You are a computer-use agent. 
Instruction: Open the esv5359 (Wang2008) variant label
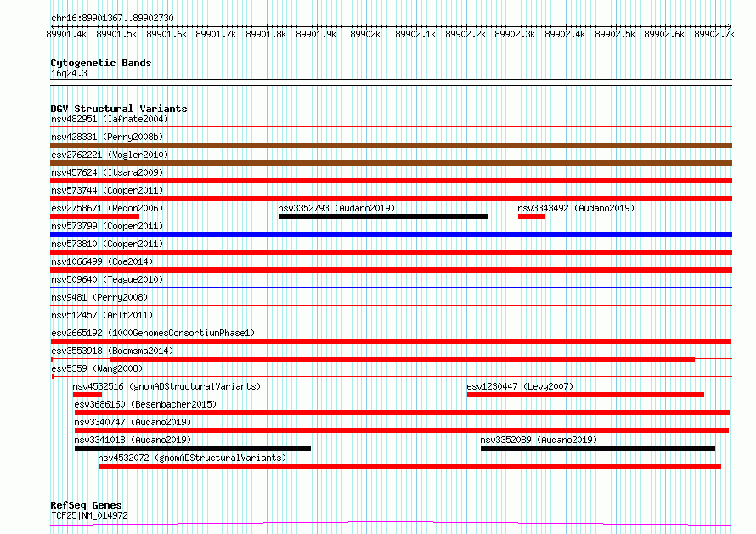click(x=97, y=368)
